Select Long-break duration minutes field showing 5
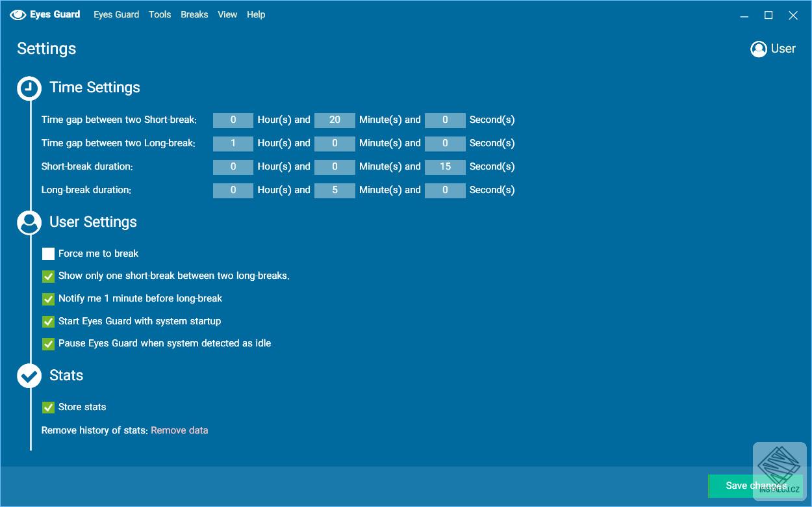Image resolution: width=812 pixels, height=507 pixels. 335,190
